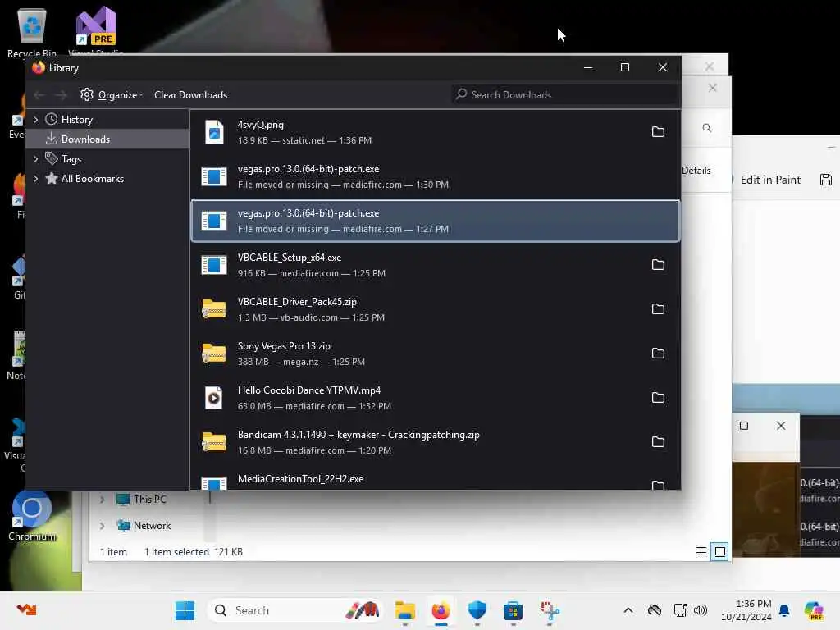Click the Organize gear icon

pos(87,95)
